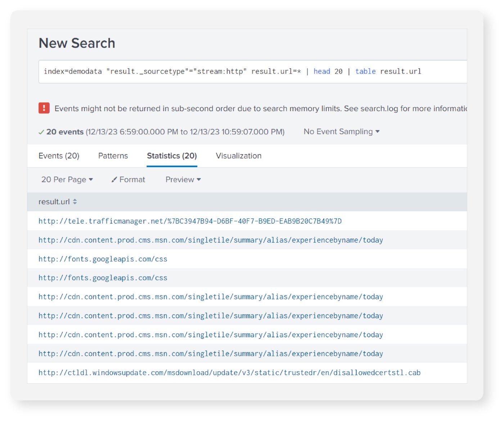
Task: Switch to the Patterns tab
Action: 113,156
